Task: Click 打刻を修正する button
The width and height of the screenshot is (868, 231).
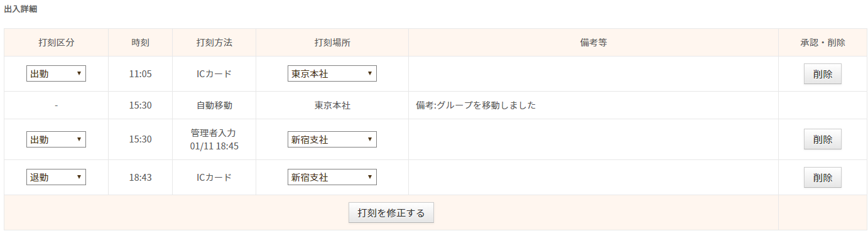Action: tap(391, 213)
